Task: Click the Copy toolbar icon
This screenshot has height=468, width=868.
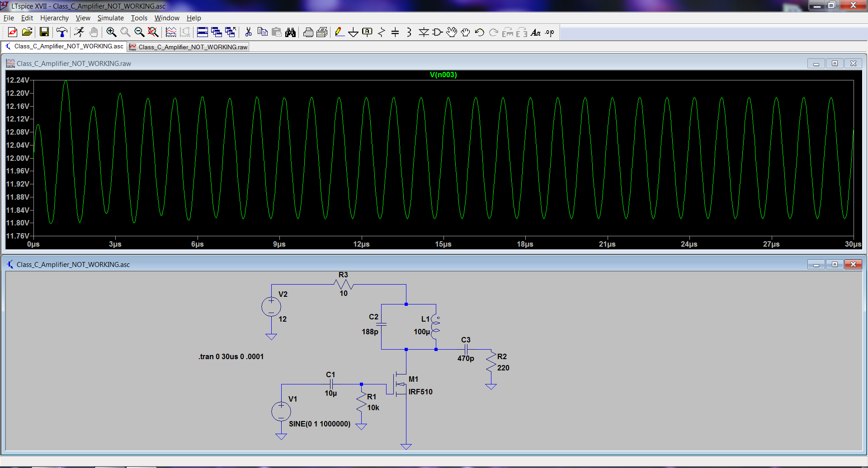Action: pos(262,32)
